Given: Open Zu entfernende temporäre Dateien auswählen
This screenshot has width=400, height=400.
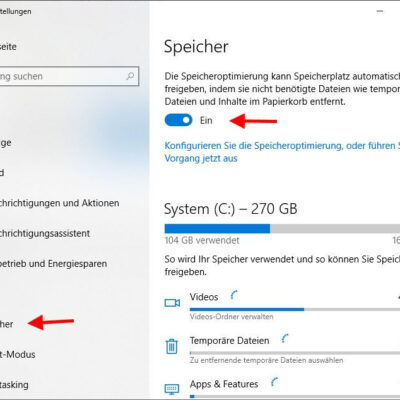Looking at the screenshot, I should click(266, 360).
